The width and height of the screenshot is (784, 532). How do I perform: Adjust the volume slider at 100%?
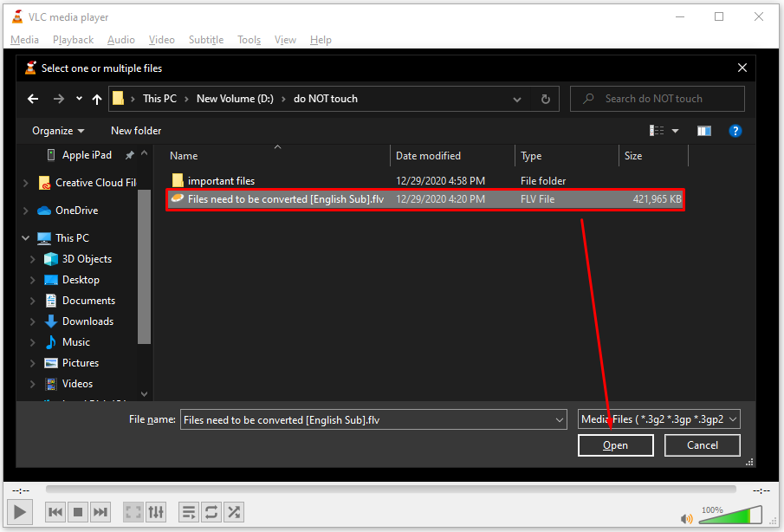pyautogui.click(x=730, y=515)
